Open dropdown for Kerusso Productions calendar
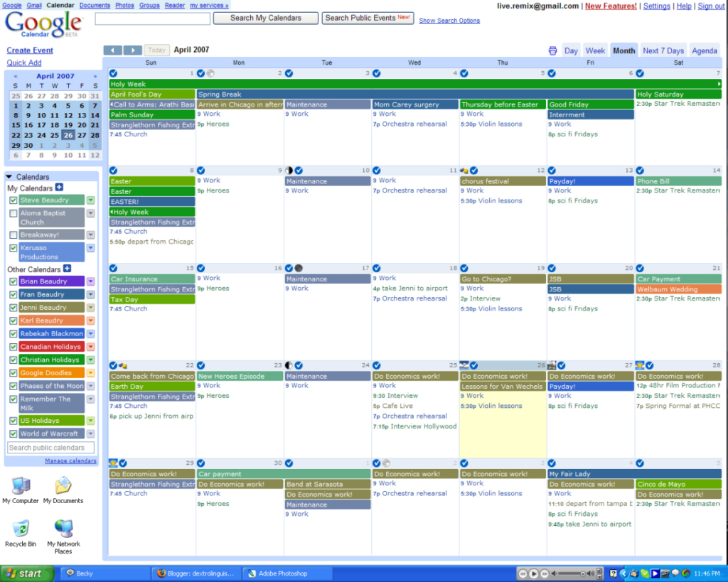This screenshot has width=728, height=582. click(90, 248)
